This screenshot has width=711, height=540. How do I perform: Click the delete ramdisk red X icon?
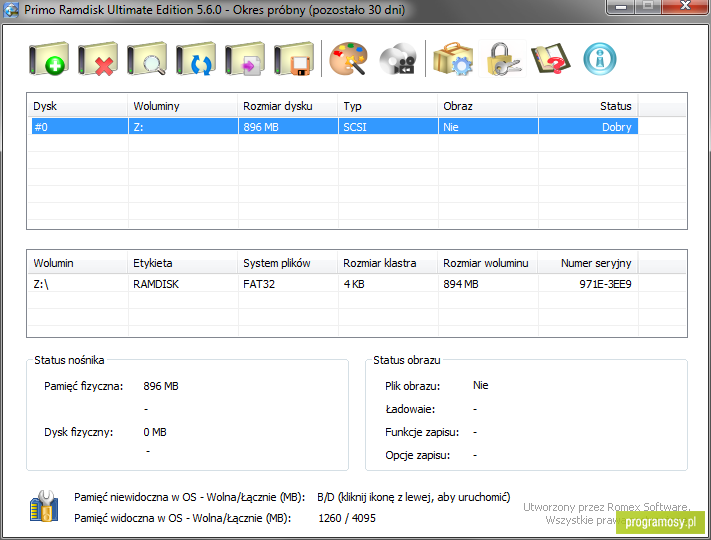coord(97,59)
